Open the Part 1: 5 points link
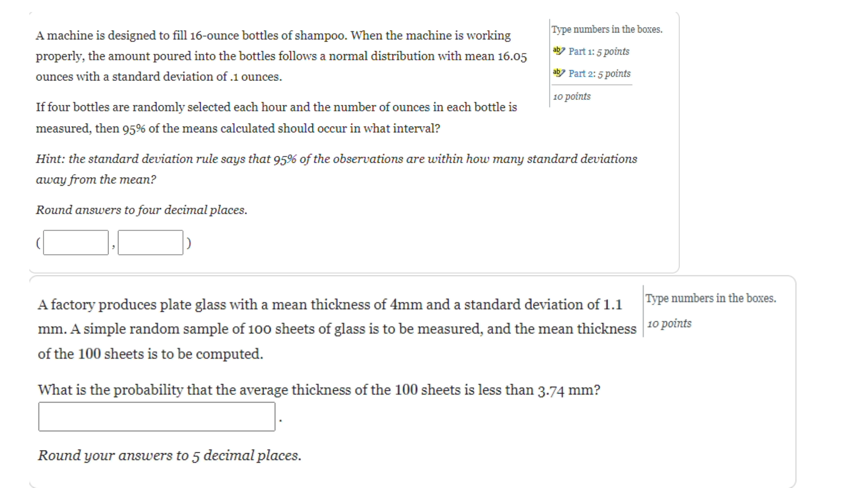868x488 pixels. [599, 52]
